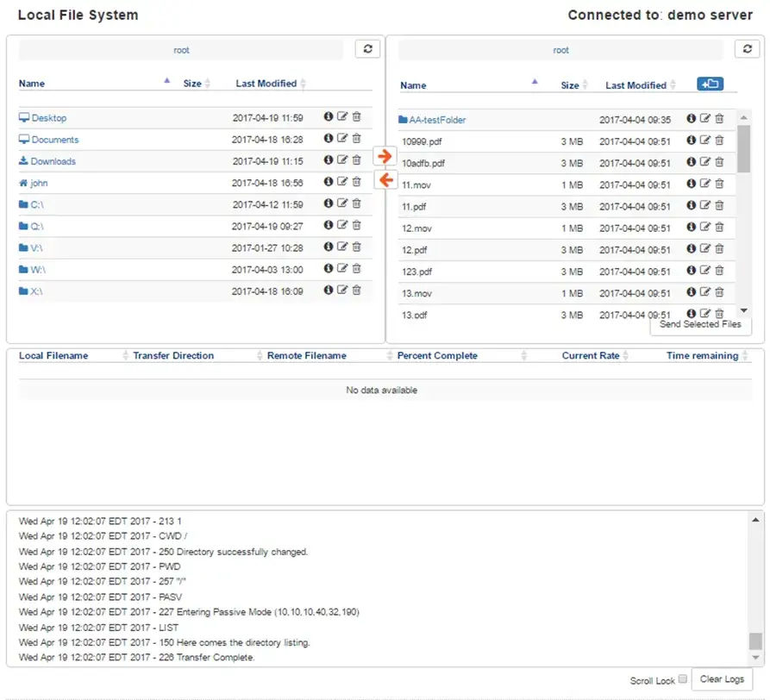Sort remote files by Size column

tap(570, 85)
